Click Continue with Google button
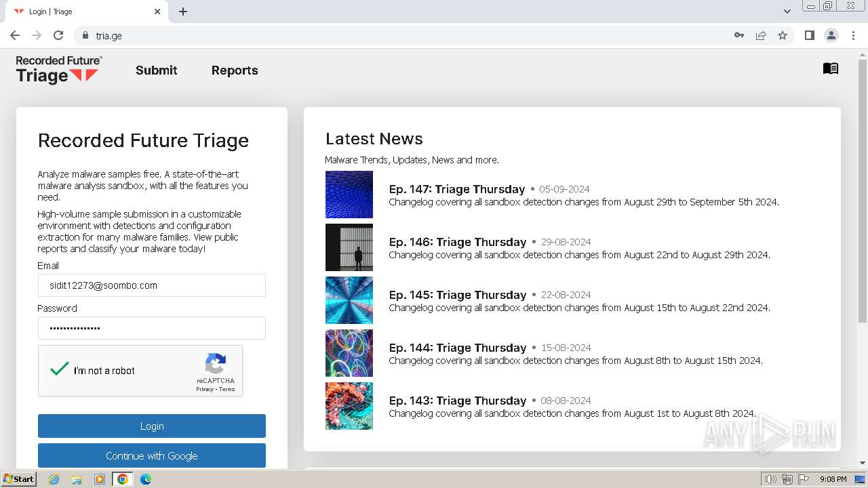Image resolution: width=868 pixels, height=488 pixels. point(152,456)
